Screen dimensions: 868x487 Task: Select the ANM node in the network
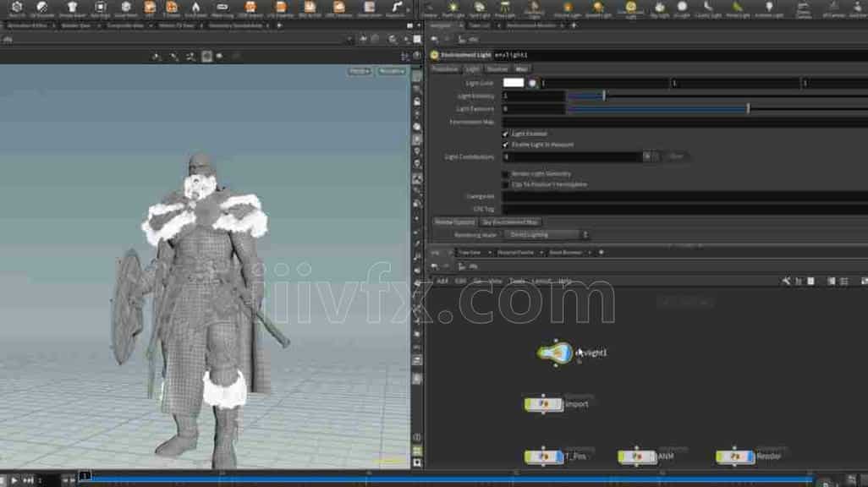[637, 457]
